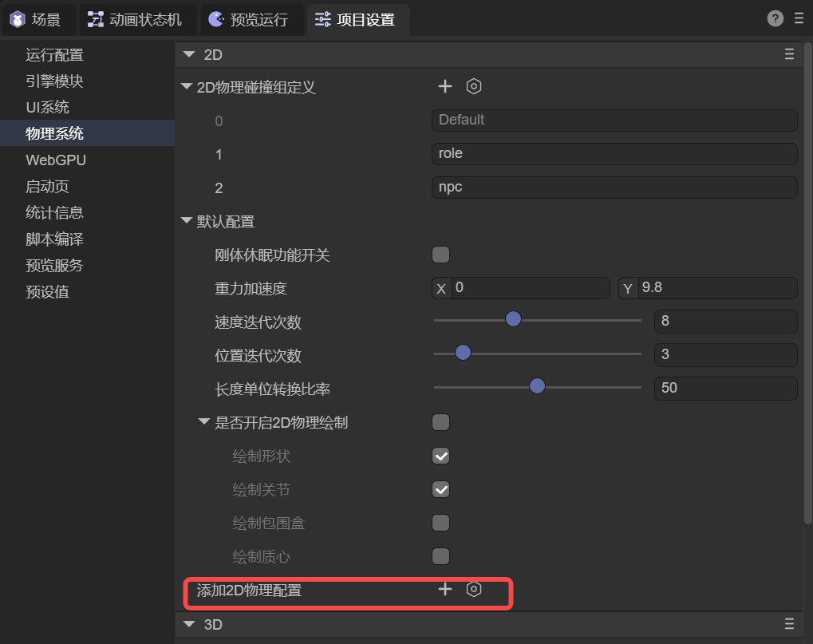Click the role collision group name field
813x644 pixels.
(614, 153)
